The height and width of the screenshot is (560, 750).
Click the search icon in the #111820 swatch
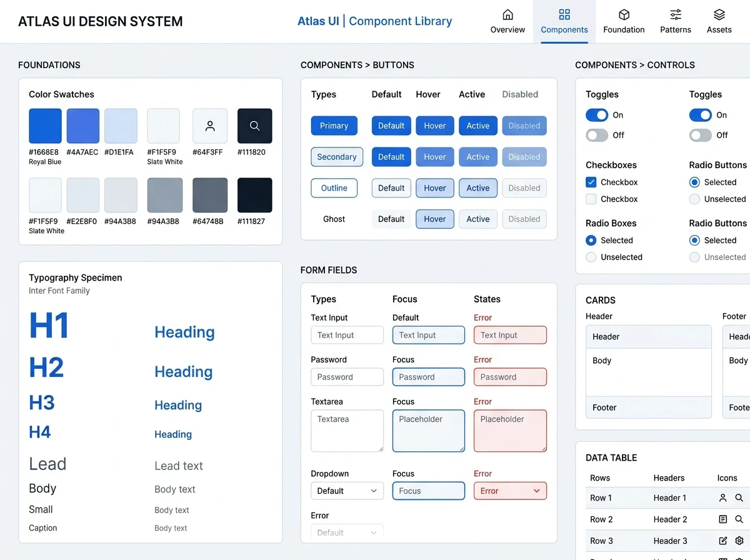coord(254,126)
